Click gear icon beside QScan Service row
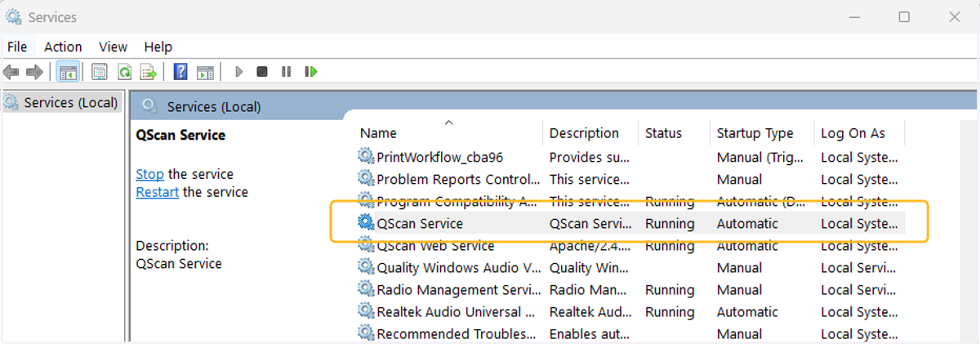980x344 pixels. [x=366, y=223]
